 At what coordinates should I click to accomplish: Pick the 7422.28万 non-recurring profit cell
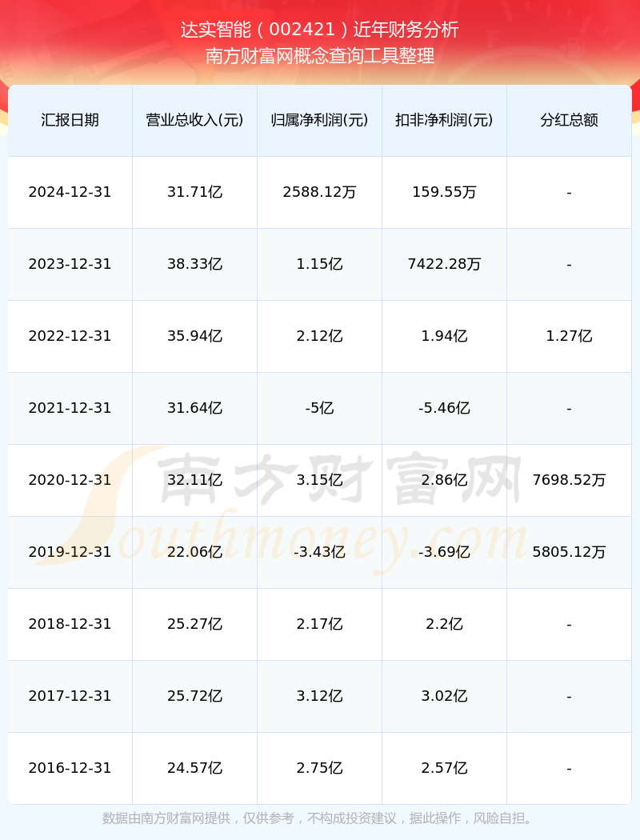(445, 264)
